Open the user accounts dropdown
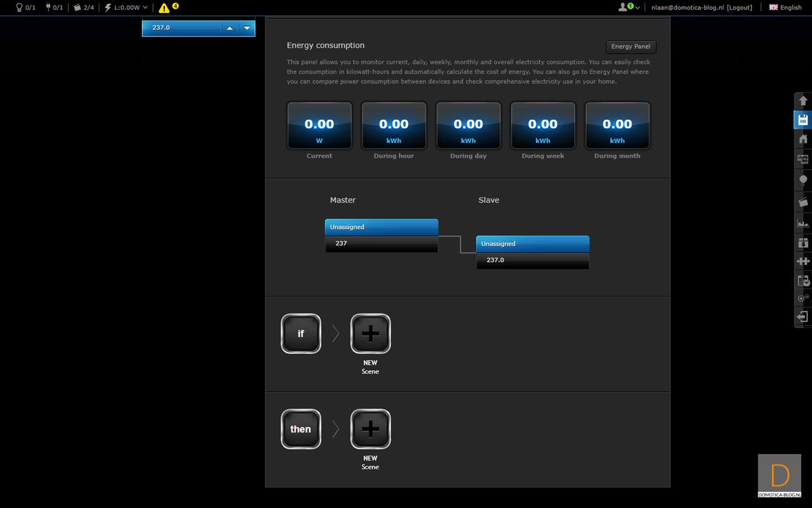The image size is (812, 508). tap(628, 7)
